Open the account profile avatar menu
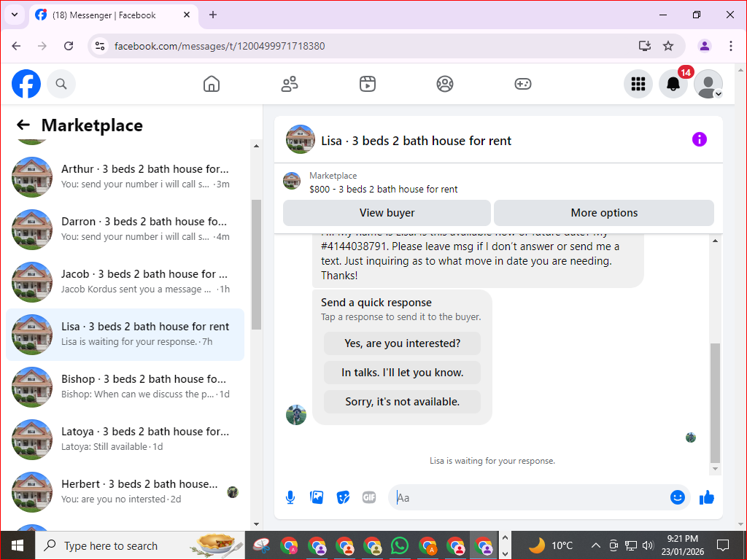This screenshot has height=560, width=747. (708, 84)
